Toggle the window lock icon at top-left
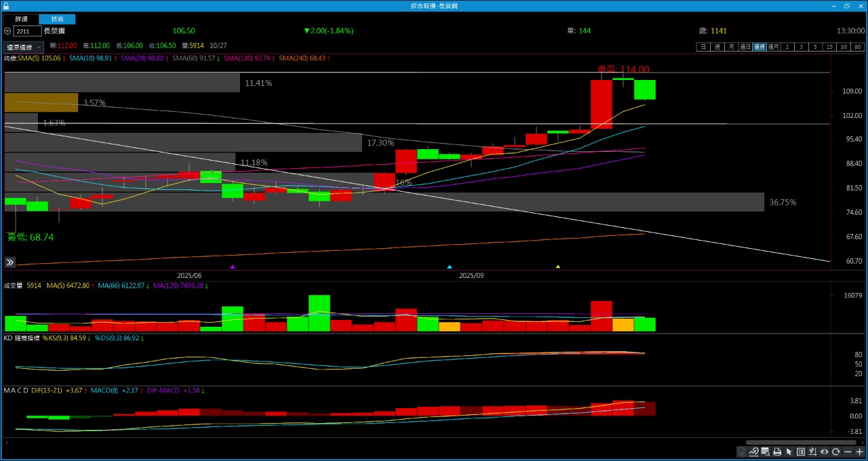 (x=6, y=5)
